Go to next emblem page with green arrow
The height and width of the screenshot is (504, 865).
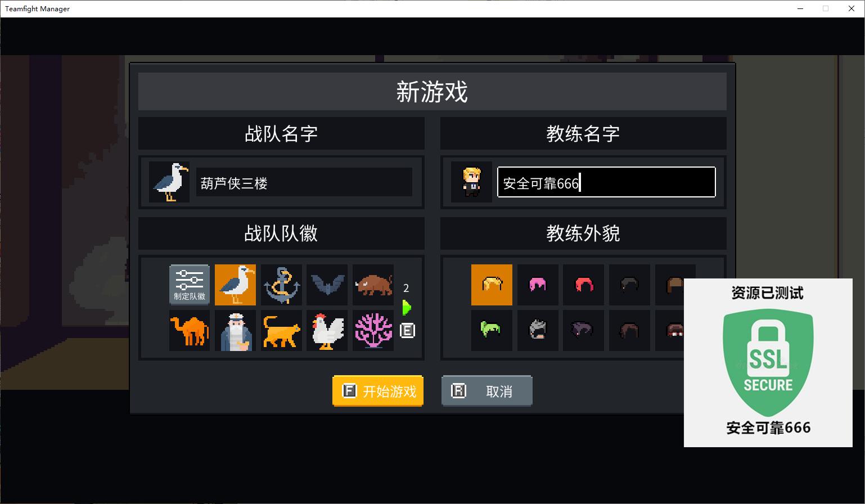407,308
